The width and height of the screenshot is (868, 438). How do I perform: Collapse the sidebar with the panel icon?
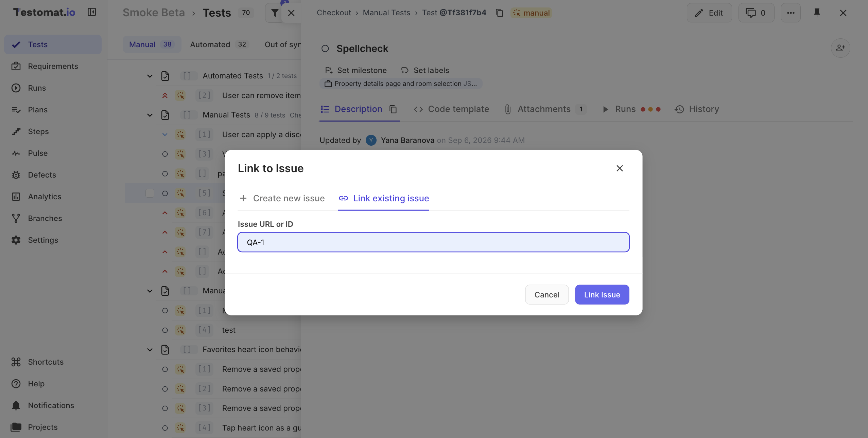coord(92,13)
